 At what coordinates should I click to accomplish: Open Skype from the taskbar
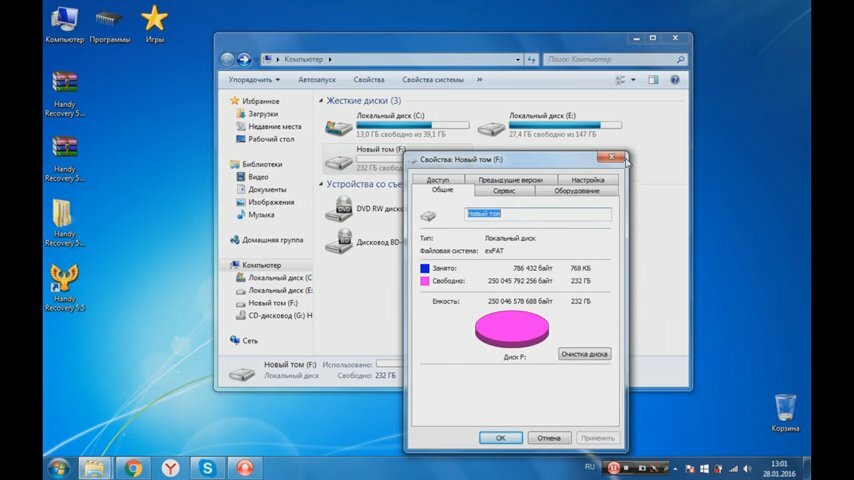point(208,468)
